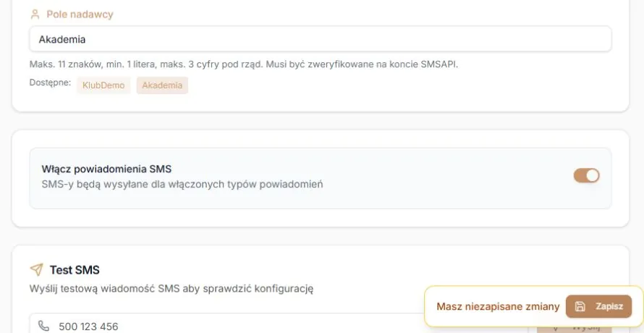Disable the Włącz powiadomienia SMS switch
The width and height of the screenshot is (644, 333).
click(587, 175)
